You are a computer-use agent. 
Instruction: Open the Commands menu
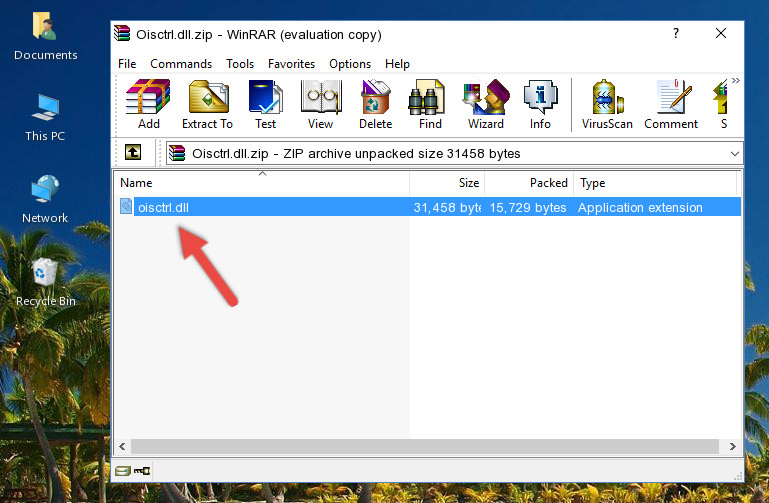[181, 64]
